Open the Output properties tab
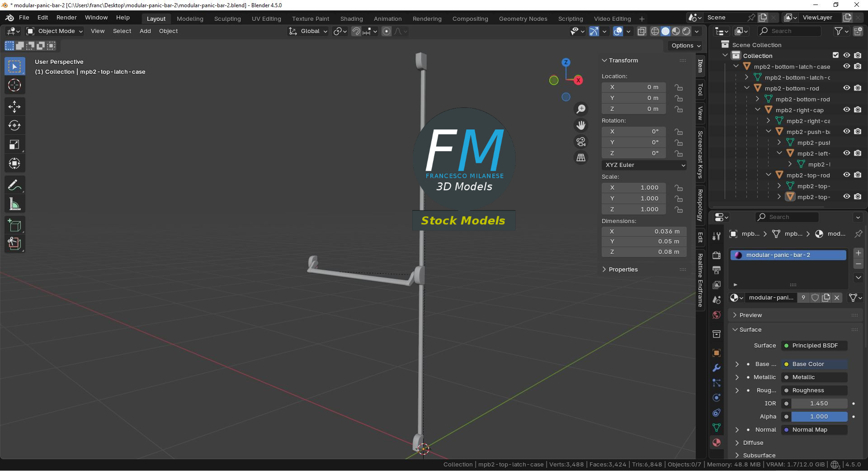Viewport: 868px width, 471px height. (x=717, y=270)
